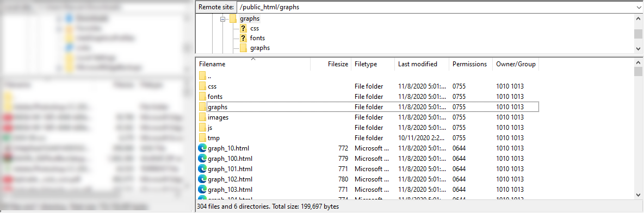Click the question mark icon beside css in tree
This screenshot has width=644, height=213.
tap(243, 28)
